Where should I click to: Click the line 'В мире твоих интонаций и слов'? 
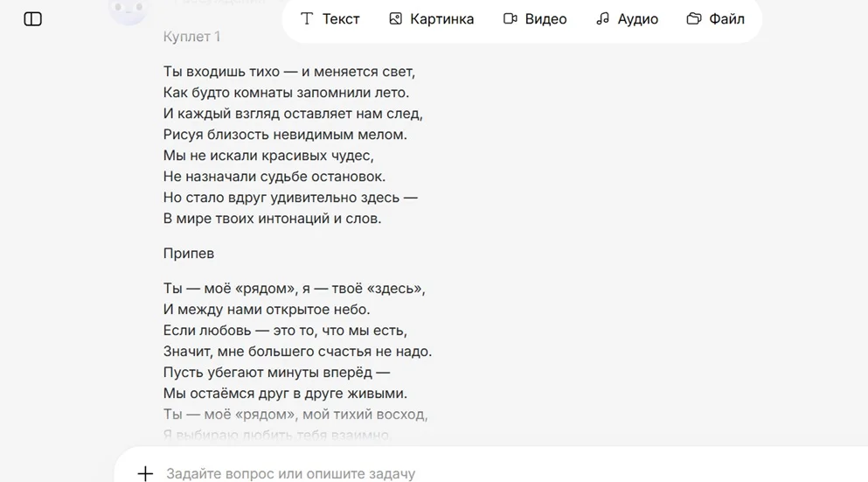[272, 219]
